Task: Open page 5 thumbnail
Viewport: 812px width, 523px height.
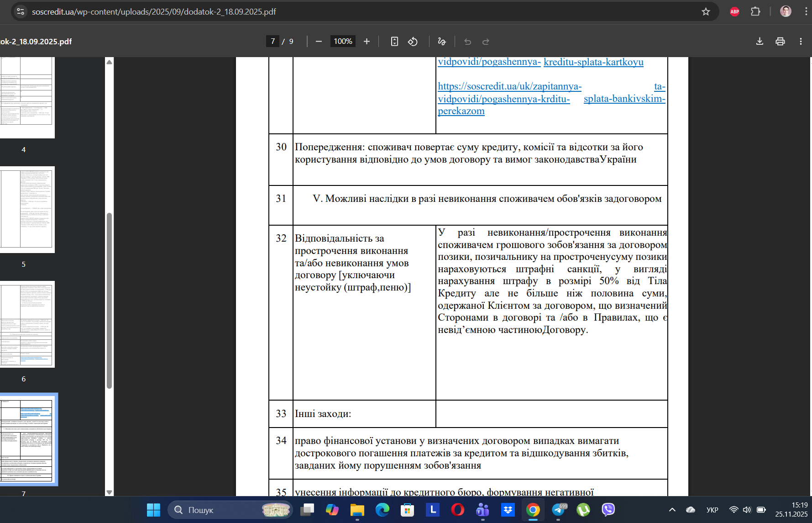Action: pyautogui.click(x=26, y=210)
